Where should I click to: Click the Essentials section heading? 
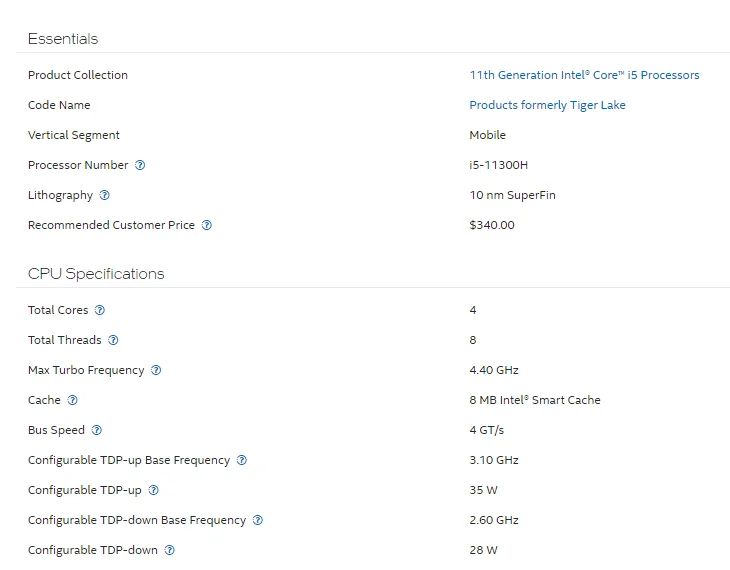click(63, 39)
